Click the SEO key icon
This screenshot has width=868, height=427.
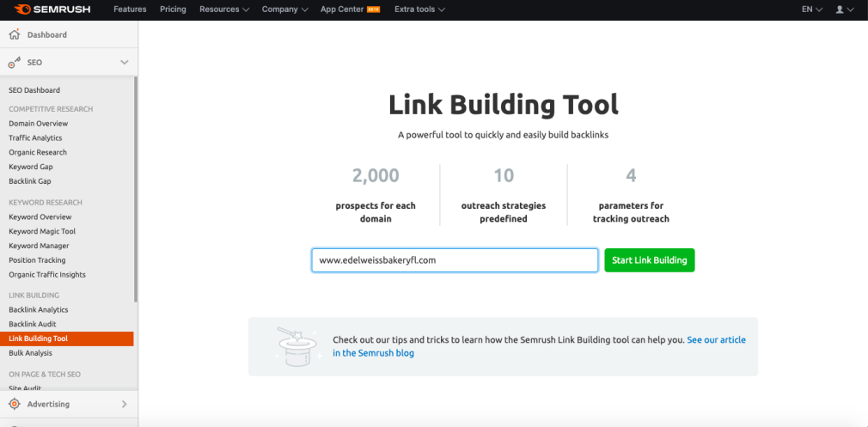[14, 63]
